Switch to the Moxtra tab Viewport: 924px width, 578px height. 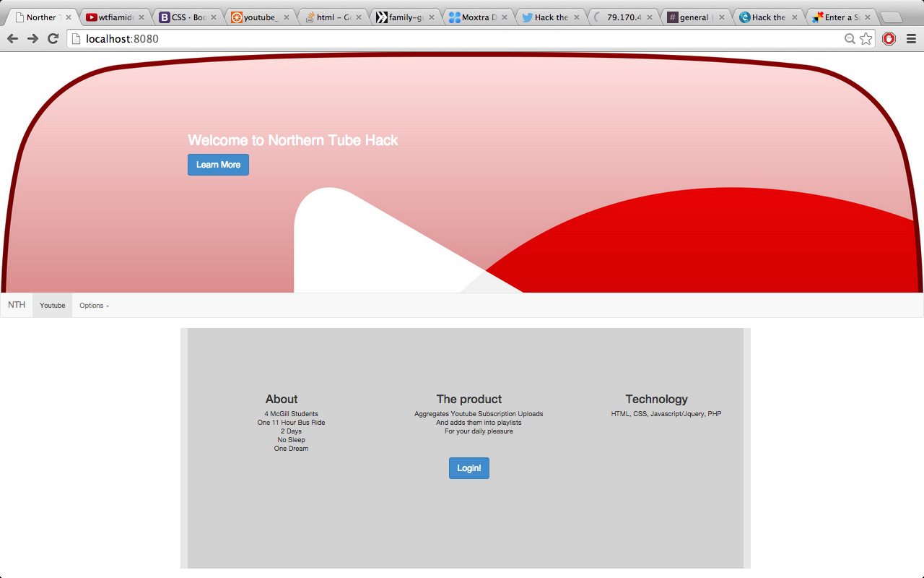pos(479,17)
